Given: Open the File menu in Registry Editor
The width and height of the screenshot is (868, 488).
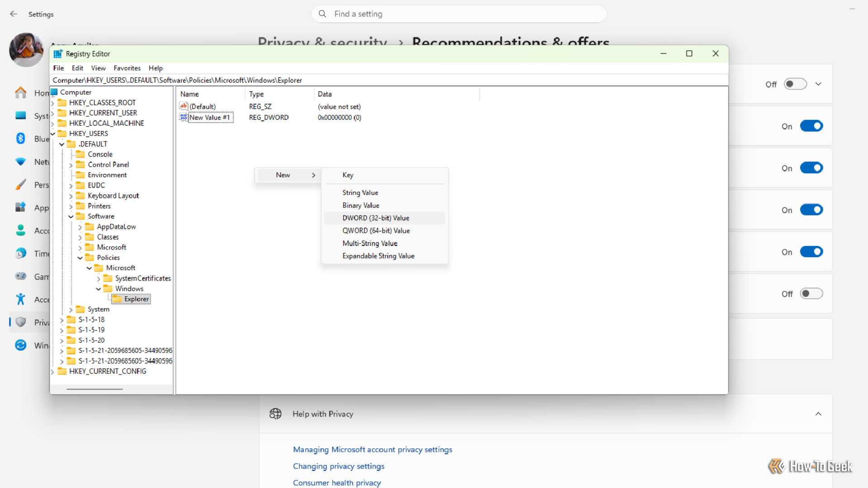Looking at the screenshot, I should pyautogui.click(x=58, y=68).
